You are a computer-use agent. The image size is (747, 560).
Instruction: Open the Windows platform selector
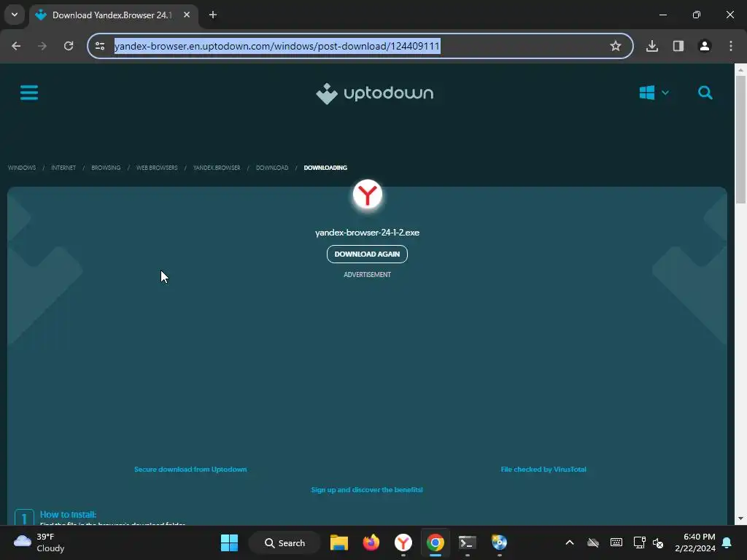[x=654, y=93]
